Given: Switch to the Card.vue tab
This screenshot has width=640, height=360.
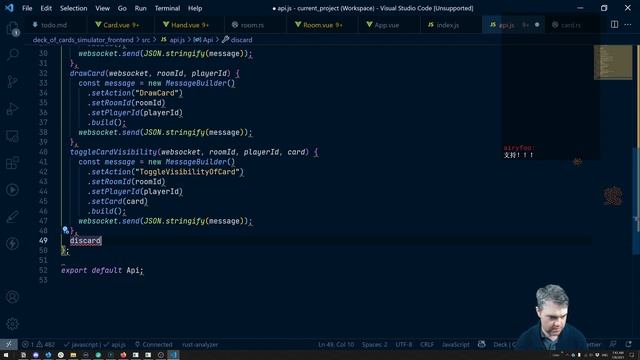Looking at the screenshot, I should tap(121, 25).
